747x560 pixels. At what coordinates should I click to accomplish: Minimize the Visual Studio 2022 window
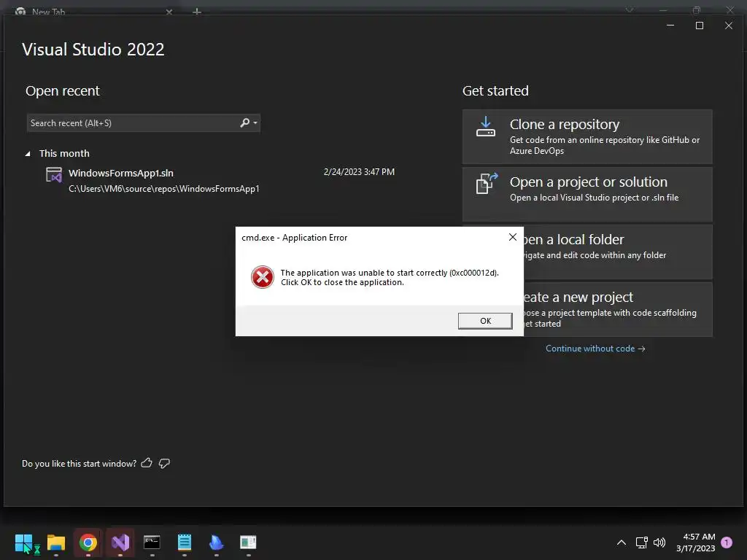pyautogui.click(x=670, y=26)
